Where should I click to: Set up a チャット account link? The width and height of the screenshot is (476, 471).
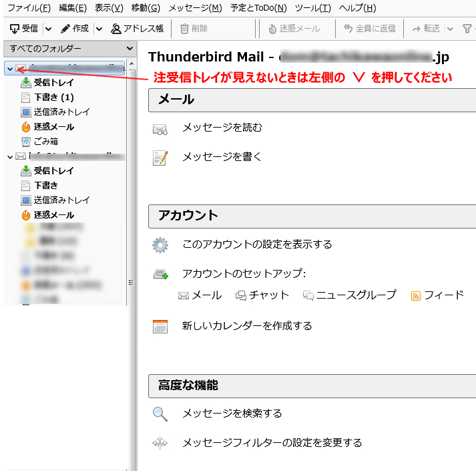[x=262, y=295]
